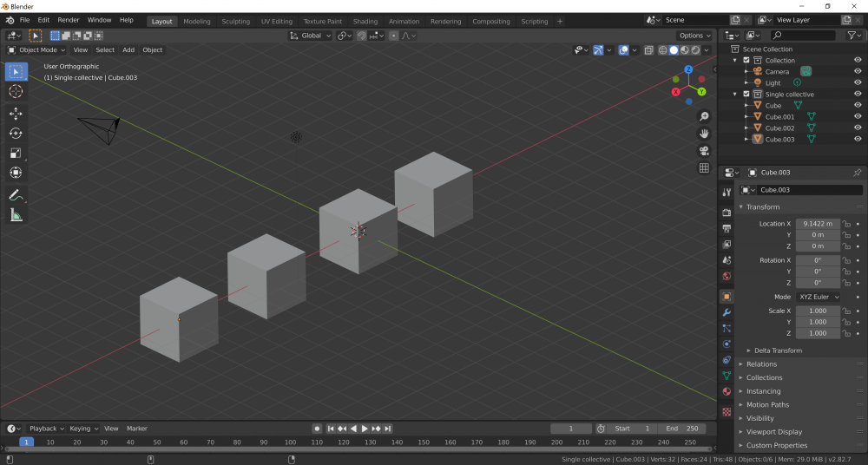868x465 pixels.
Task: Open the Object Mode dropdown
Action: 36,49
